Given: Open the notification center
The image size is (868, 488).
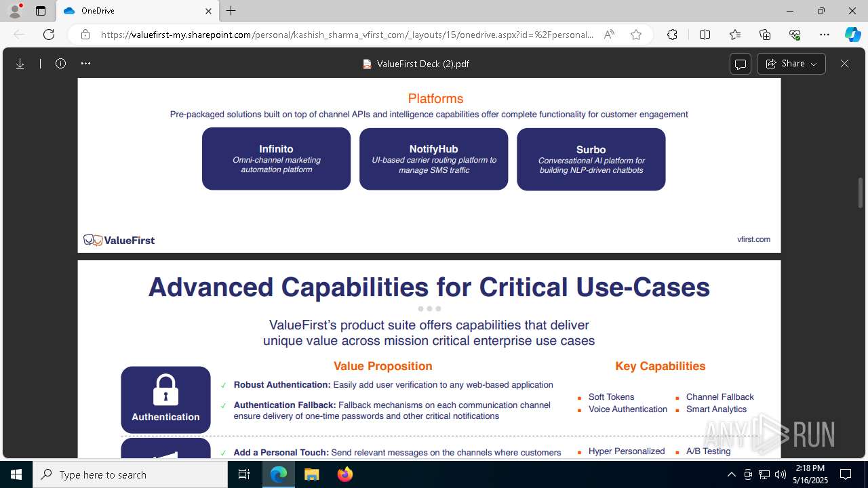Looking at the screenshot, I should pos(846,474).
